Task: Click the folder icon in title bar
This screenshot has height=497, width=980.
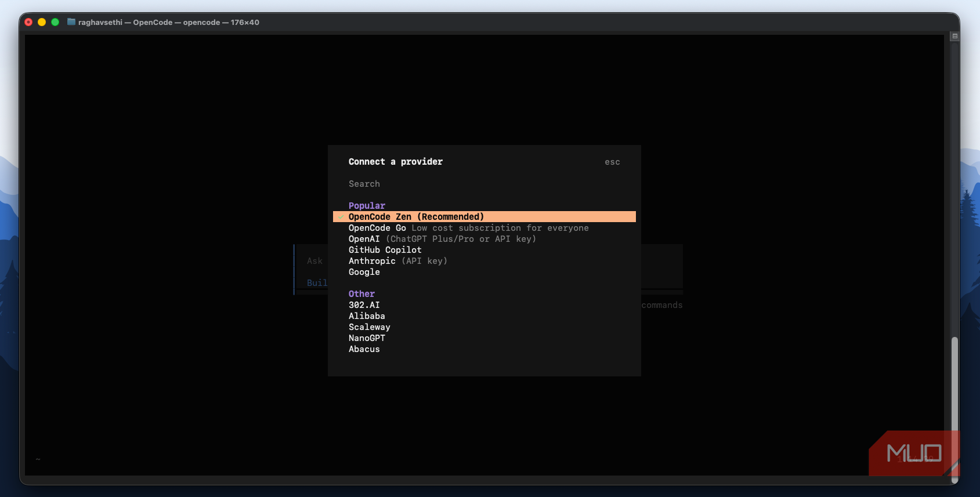Action: pyautogui.click(x=71, y=22)
